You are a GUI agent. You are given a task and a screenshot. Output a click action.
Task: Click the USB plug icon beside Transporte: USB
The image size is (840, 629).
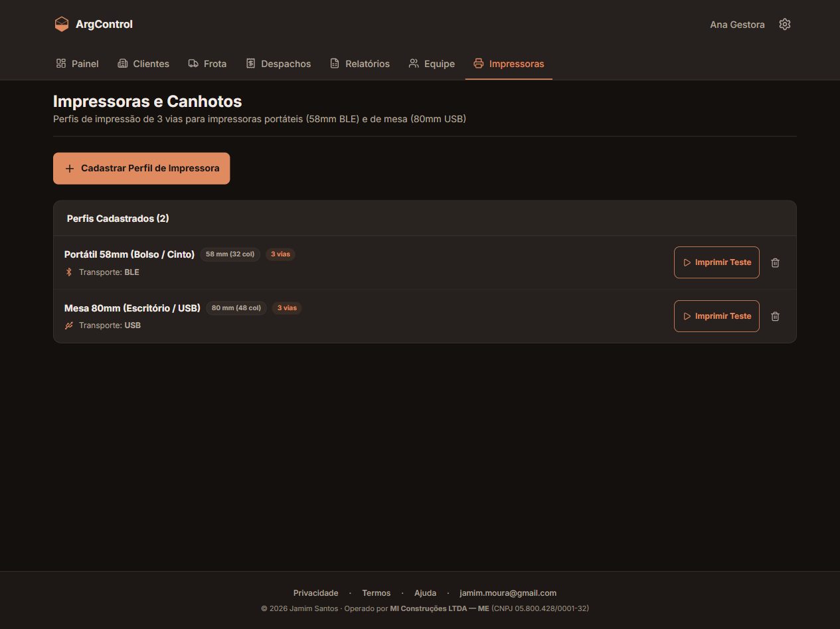pos(68,325)
